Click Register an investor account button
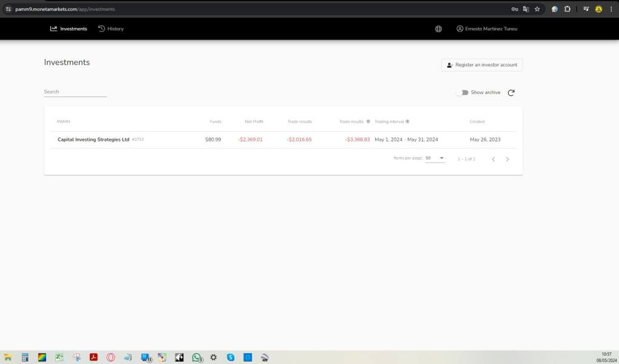Viewport: 619px width, 364px height. [x=481, y=65]
